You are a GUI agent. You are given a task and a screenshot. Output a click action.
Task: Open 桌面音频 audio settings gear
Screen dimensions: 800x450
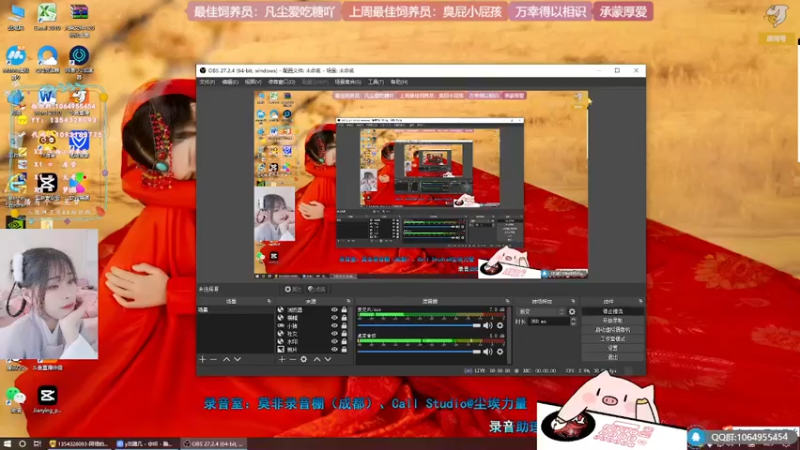point(500,352)
